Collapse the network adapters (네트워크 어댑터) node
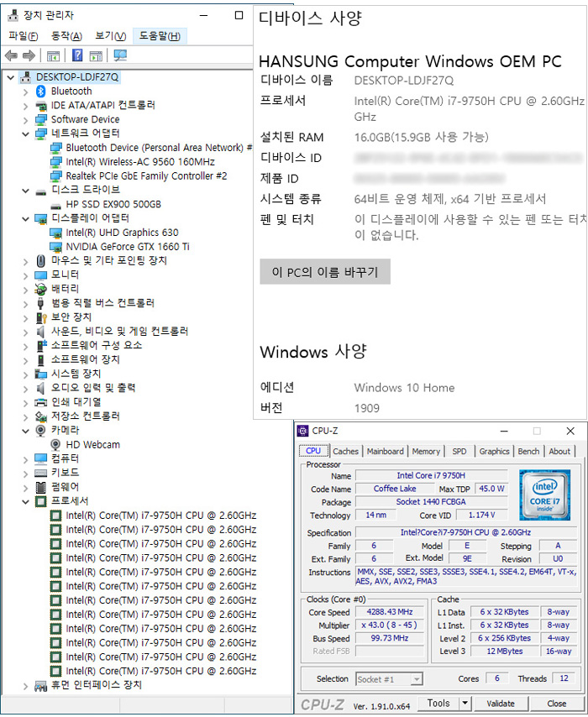The image size is (588, 717). pyautogui.click(x=26, y=134)
